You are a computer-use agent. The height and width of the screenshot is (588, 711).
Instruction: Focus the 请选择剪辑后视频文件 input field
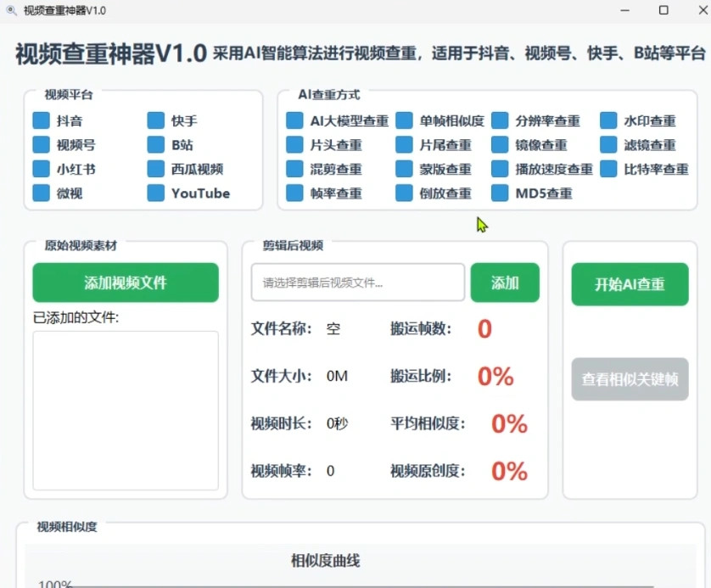357,283
